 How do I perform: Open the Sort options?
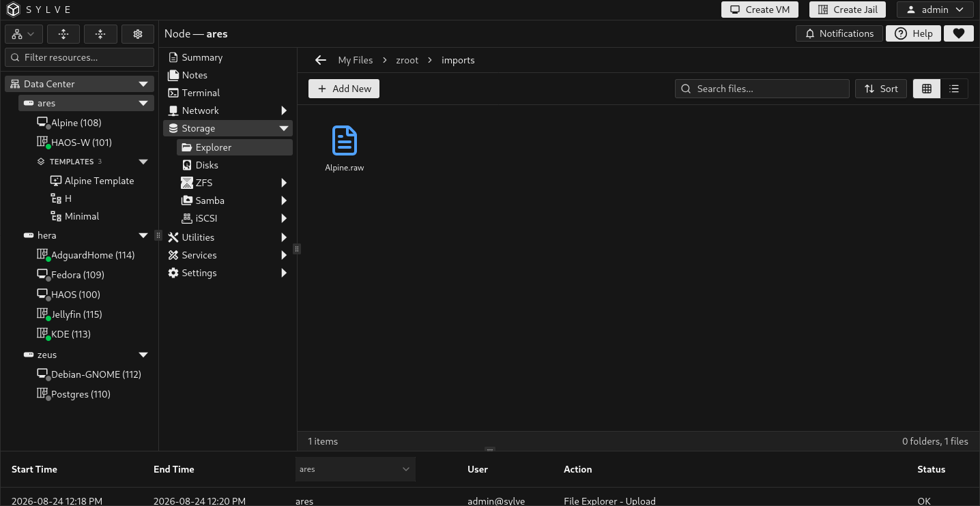[x=881, y=89]
